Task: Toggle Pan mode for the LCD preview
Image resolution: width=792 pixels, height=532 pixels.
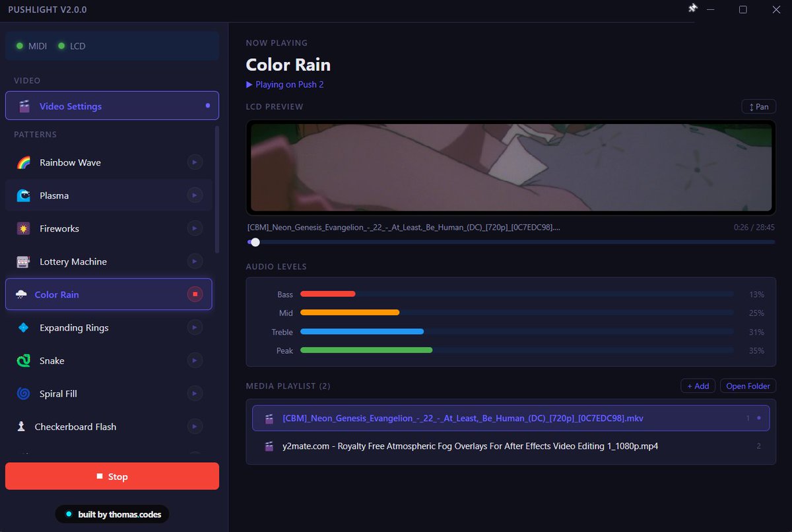Action: click(758, 106)
